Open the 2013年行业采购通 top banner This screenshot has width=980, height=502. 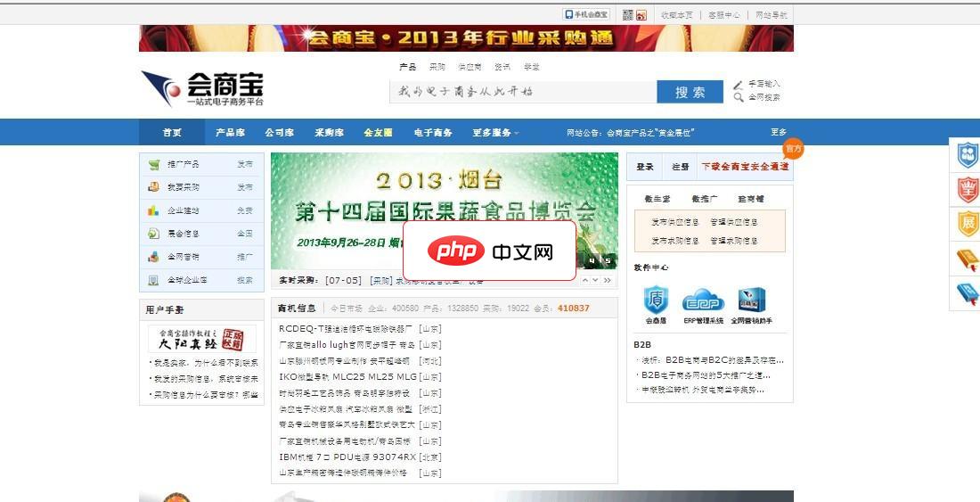[466, 38]
